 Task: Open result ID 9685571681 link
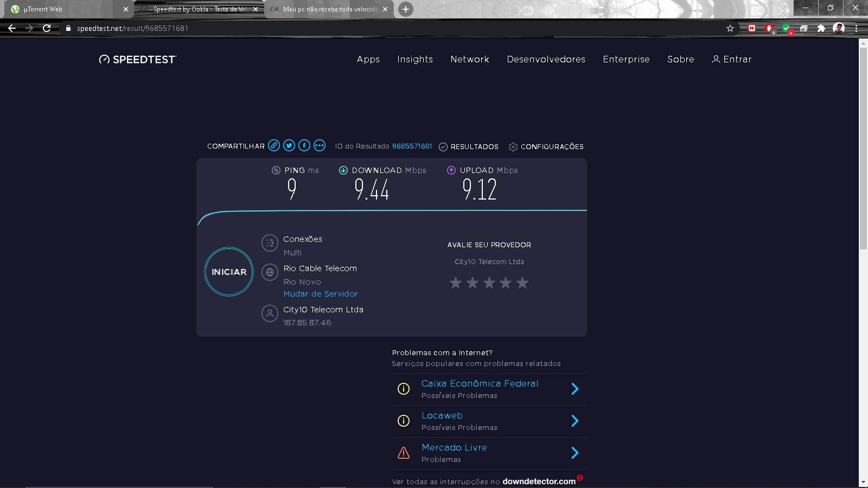(x=412, y=146)
